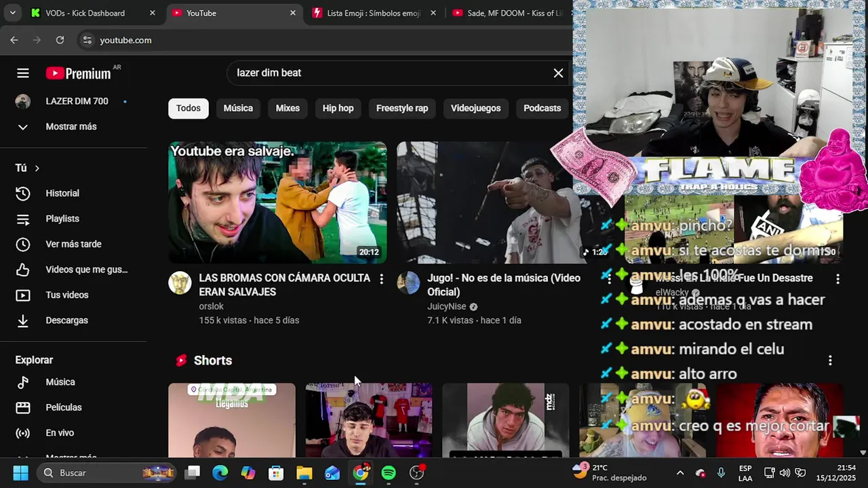868x488 pixels.
Task: Select the Música filter chip
Action: pos(238,108)
